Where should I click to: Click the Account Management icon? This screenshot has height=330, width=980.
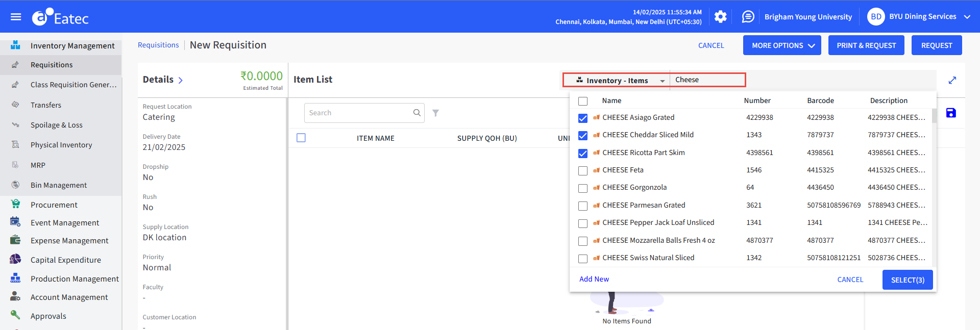[x=16, y=296]
